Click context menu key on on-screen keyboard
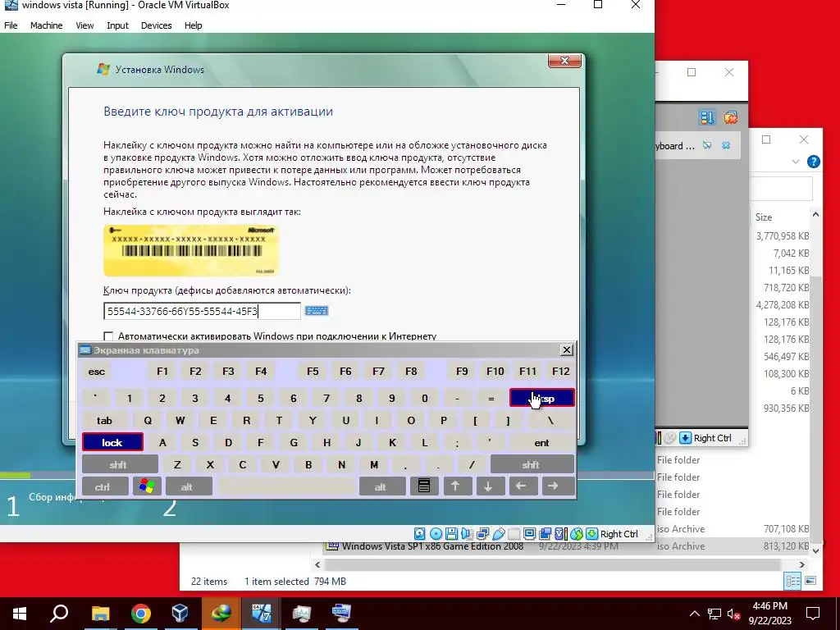This screenshot has height=630, width=840. coord(424,486)
